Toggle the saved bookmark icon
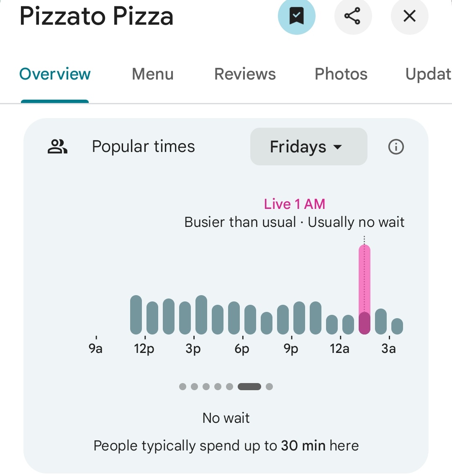Image resolution: width=452 pixels, height=476 pixels. click(297, 16)
